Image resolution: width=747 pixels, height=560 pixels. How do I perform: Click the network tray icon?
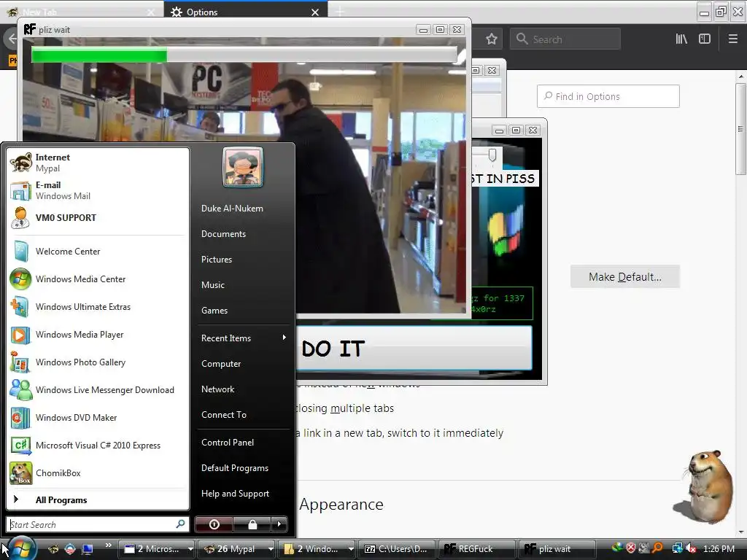[678, 548]
